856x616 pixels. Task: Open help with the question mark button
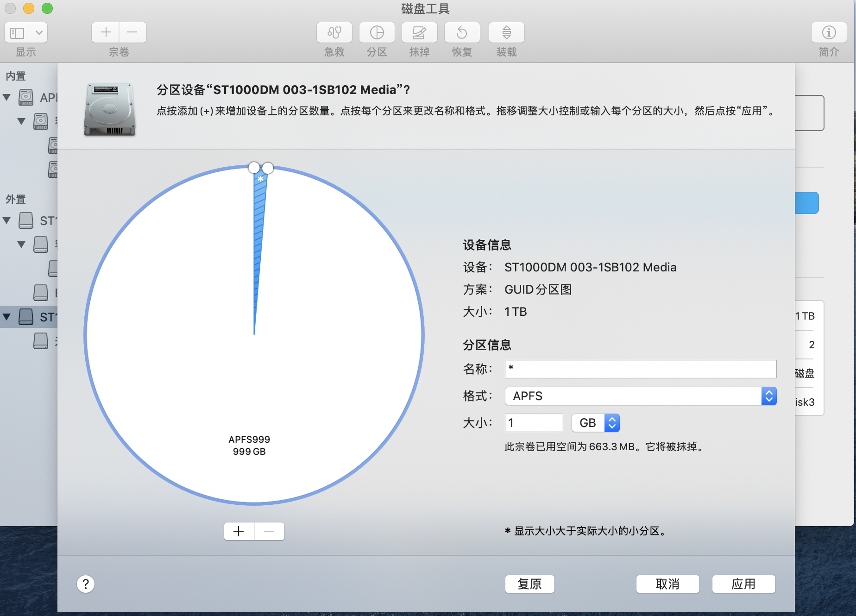(x=86, y=584)
